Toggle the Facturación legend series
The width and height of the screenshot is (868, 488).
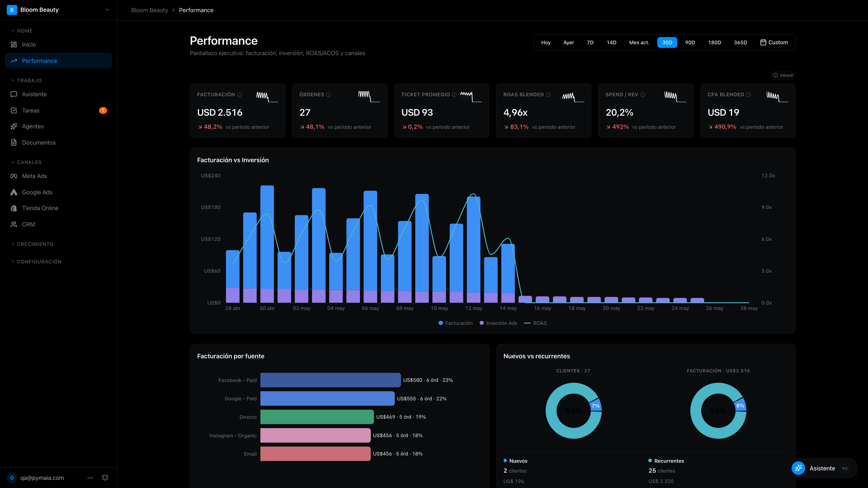455,323
